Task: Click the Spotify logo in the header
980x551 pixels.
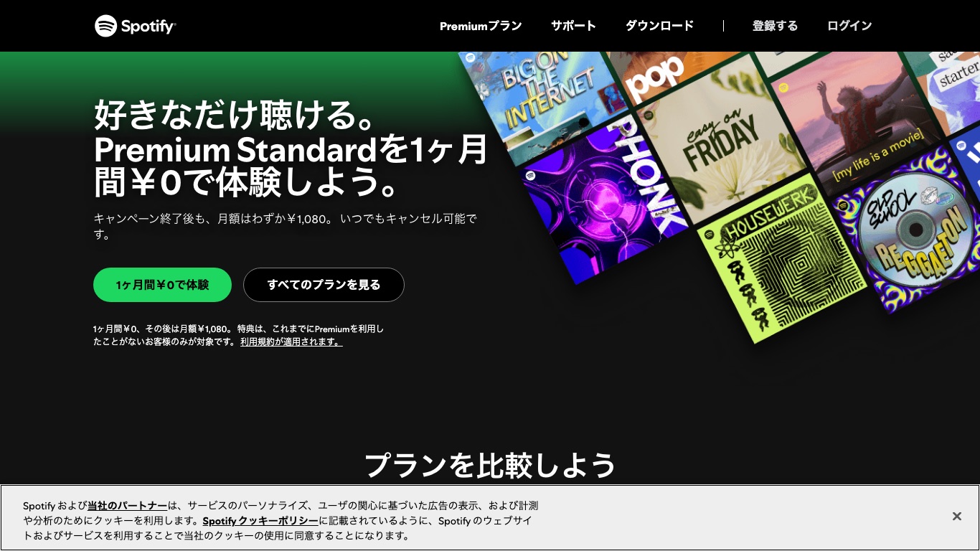Action: [135, 26]
